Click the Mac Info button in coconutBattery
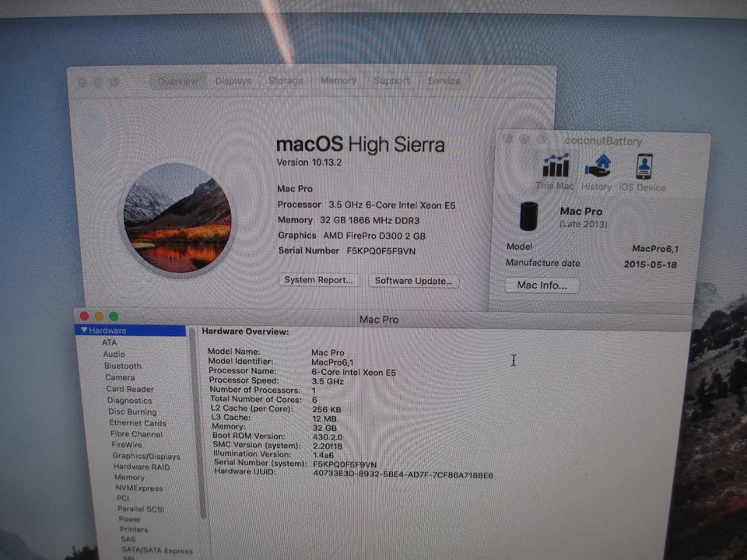 click(542, 285)
